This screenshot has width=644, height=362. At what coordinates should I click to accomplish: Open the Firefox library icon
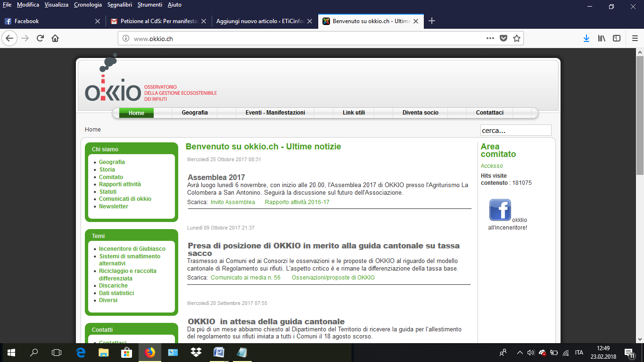click(x=602, y=38)
